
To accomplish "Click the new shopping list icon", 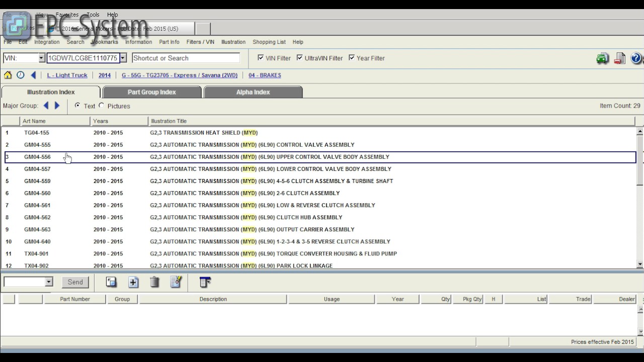I will click(111, 282).
